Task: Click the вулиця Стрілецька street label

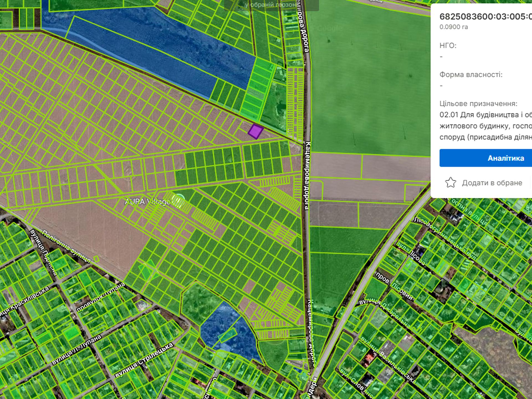Action: [144, 360]
